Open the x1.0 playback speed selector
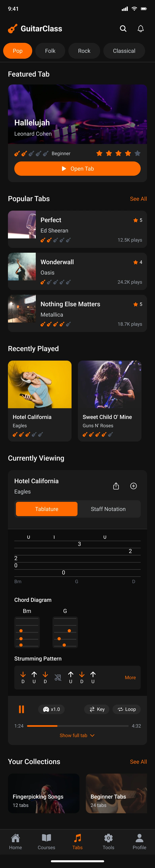Viewport: 155px width, 868px height. (x=52, y=709)
